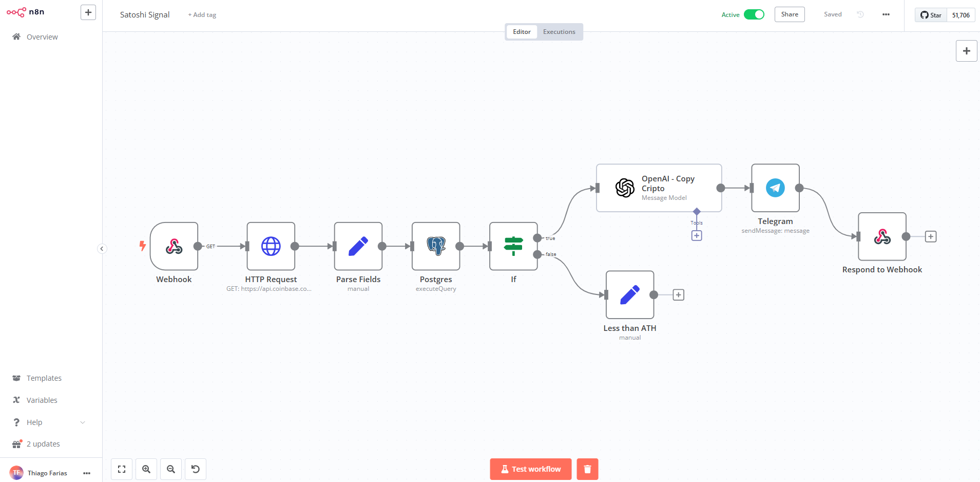Toggle the workflow Active switch

[x=754, y=14]
